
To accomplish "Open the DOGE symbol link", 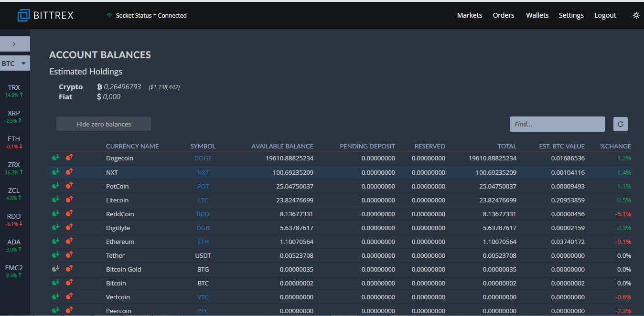I will [203, 158].
